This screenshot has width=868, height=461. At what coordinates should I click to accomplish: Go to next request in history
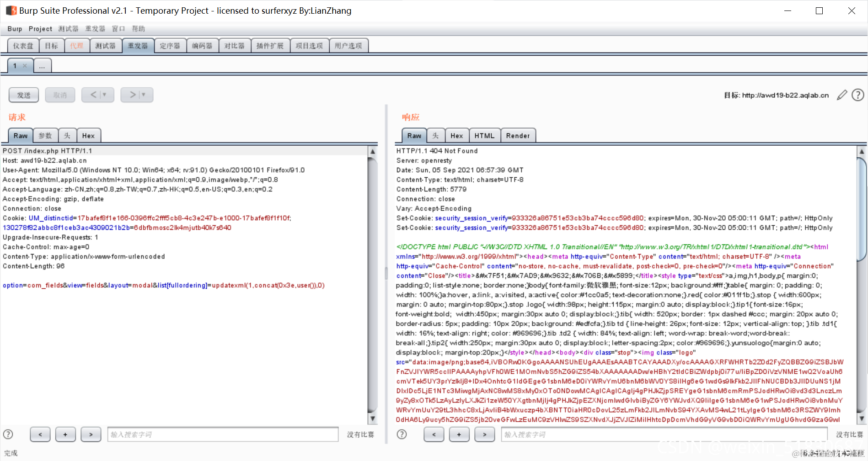[x=137, y=95]
